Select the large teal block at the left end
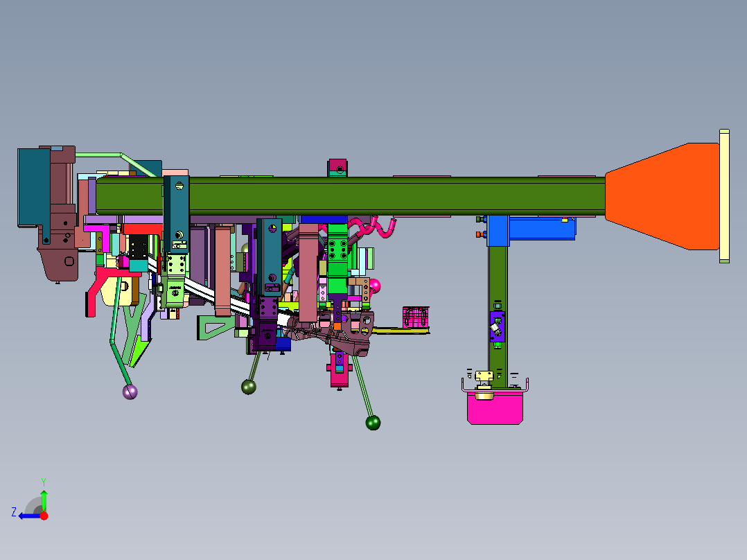The image size is (747, 560). [33, 189]
